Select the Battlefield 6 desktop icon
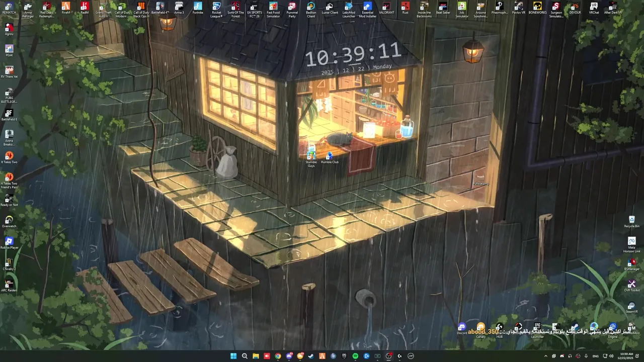Viewport: 644px width, 362px height. pyautogui.click(x=9, y=115)
